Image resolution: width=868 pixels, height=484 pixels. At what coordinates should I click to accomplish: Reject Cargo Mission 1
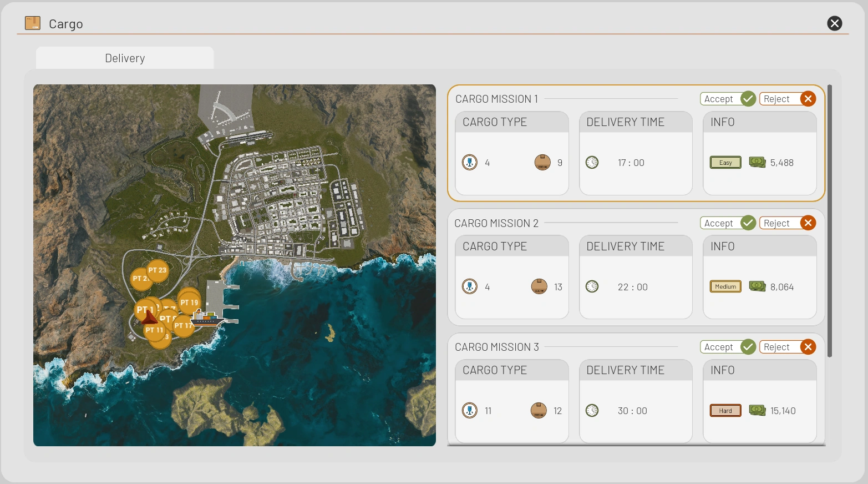coord(788,99)
